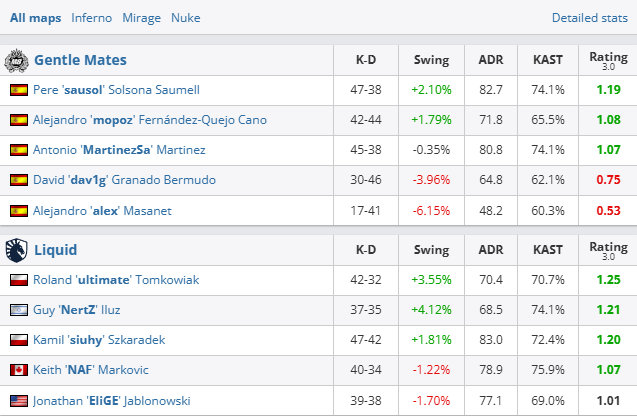This screenshot has width=637, height=416.
Task: Show stats for the Nuke tab
Action: pyautogui.click(x=185, y=18)
